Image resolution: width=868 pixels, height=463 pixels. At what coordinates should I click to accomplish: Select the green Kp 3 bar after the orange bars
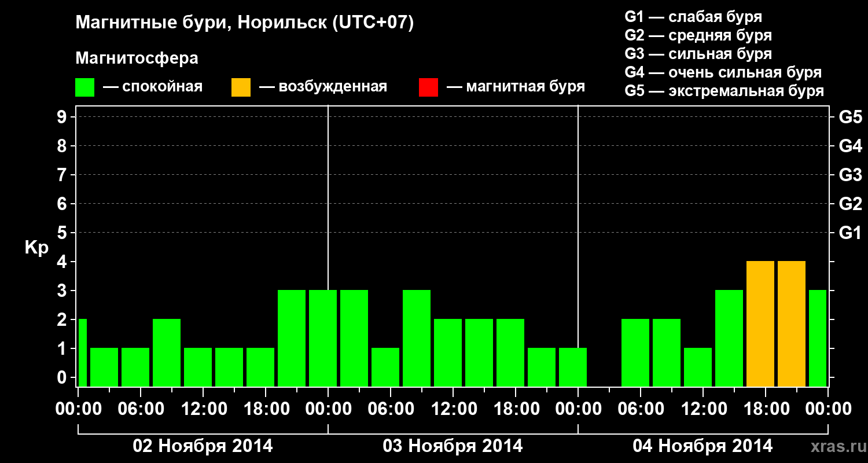click(x=818, y=338)
